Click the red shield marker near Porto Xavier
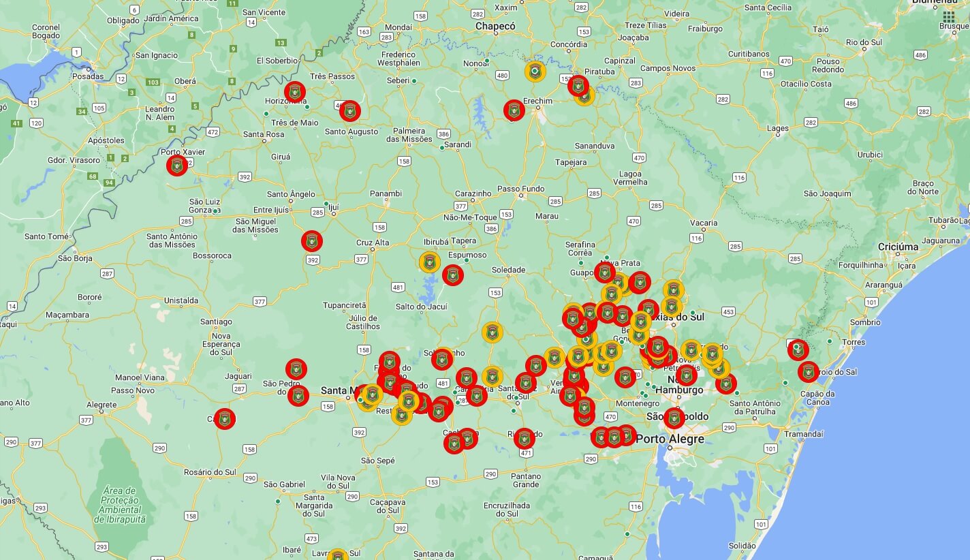Image resolution: width=970 pixels, height=560 pixels. click(x=177, y=165)
